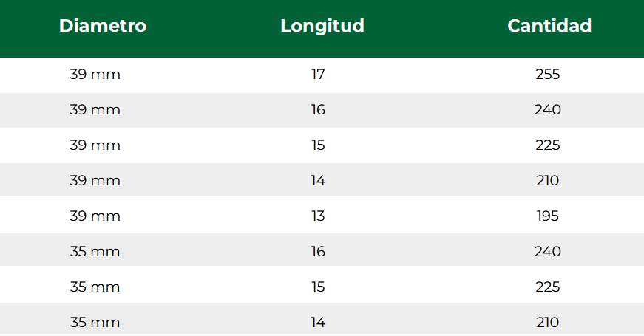The height and width of the screenshot is (336, 644).
Task: Select Cantidad 240 in the 39 mm row
Action: point(548,110)
